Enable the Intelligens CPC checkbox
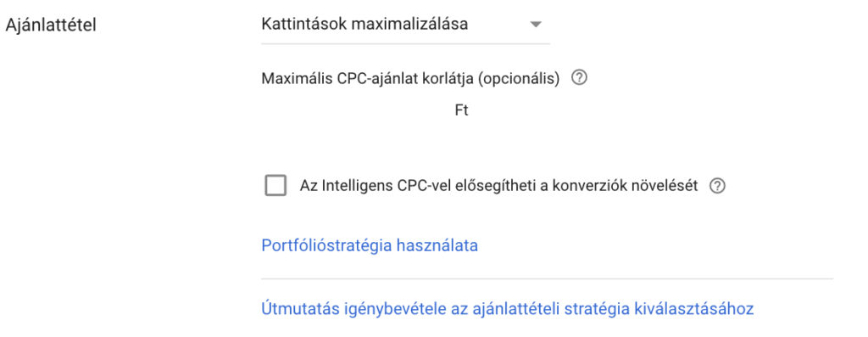The height and width of the screenshot is (337, 868). (275, 186)
